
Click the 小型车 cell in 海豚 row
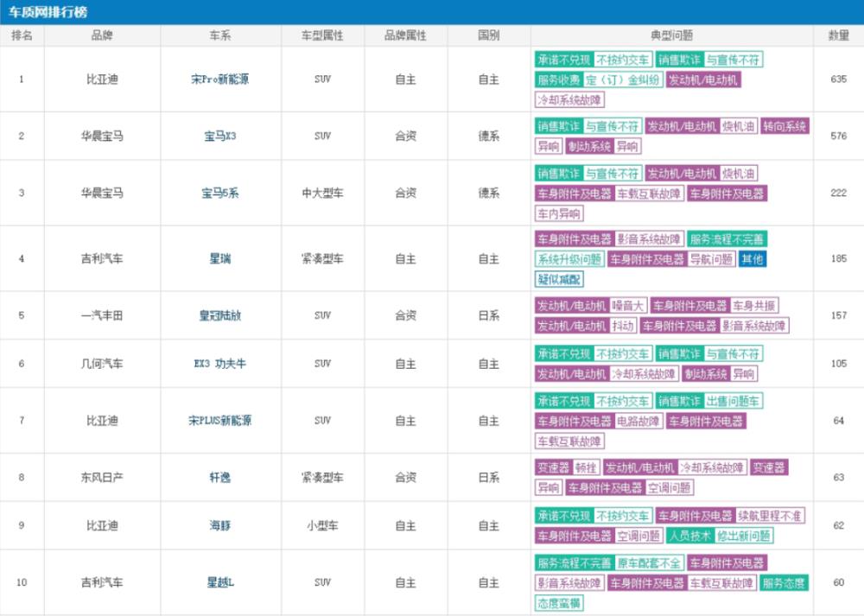coord(322,525)
